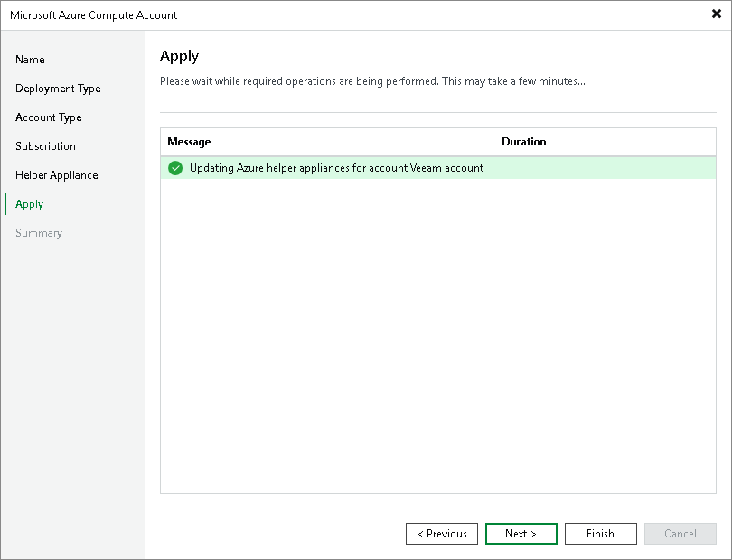Proceed with the Next button
This screenshot has height=560, width=732.
521,534
